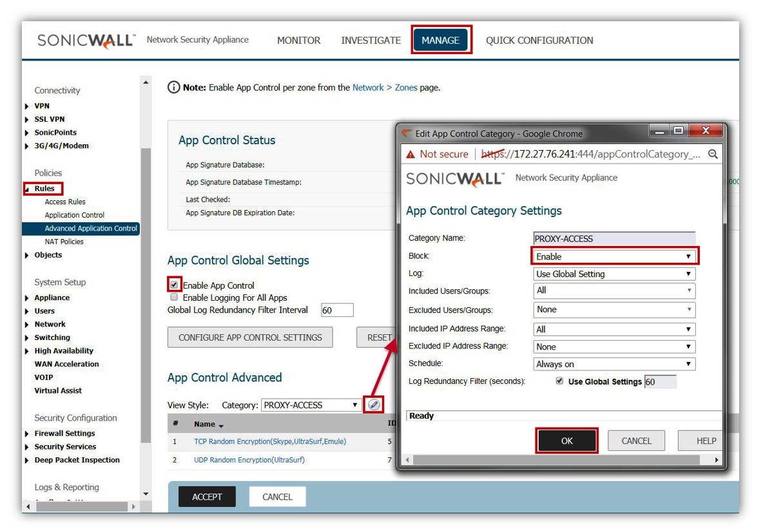Open Category dropdown showing PROXY-ACCESS
Image resolution: width=763 pixels, height=532 pixels.
[311, 405]
